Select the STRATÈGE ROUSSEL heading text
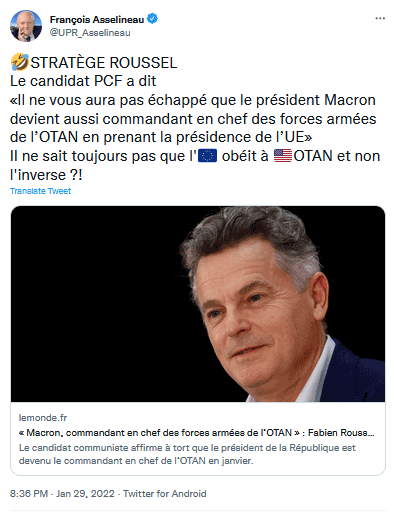Screen dimensions: 394x516 [104, 63]
